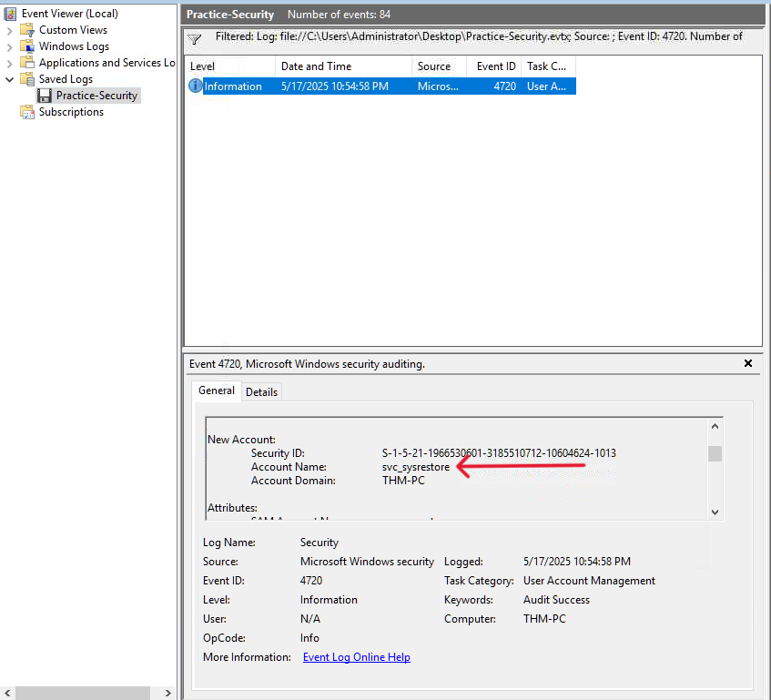
Task: Click the Windows Logs folder icon
Action: [x=27, y=46]
